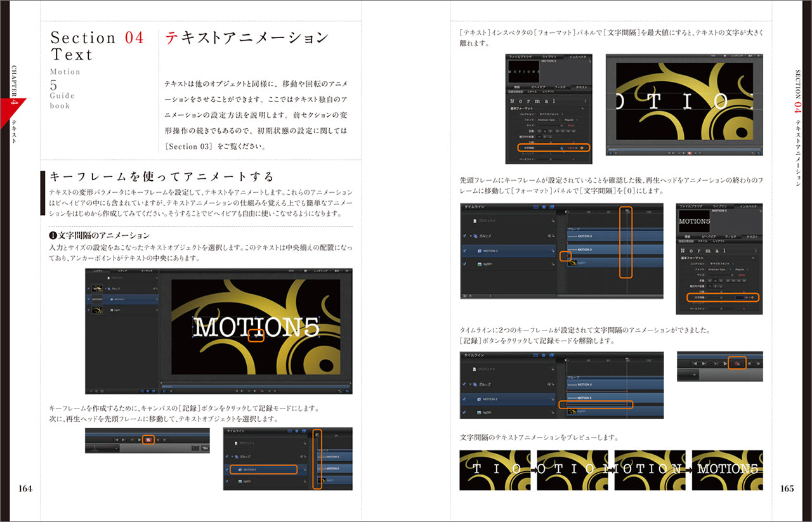Viewport: 812px width, 522px height.
Task: Select the ファイルブラウザ tab in upper Inspector
Action: [520, 57]
